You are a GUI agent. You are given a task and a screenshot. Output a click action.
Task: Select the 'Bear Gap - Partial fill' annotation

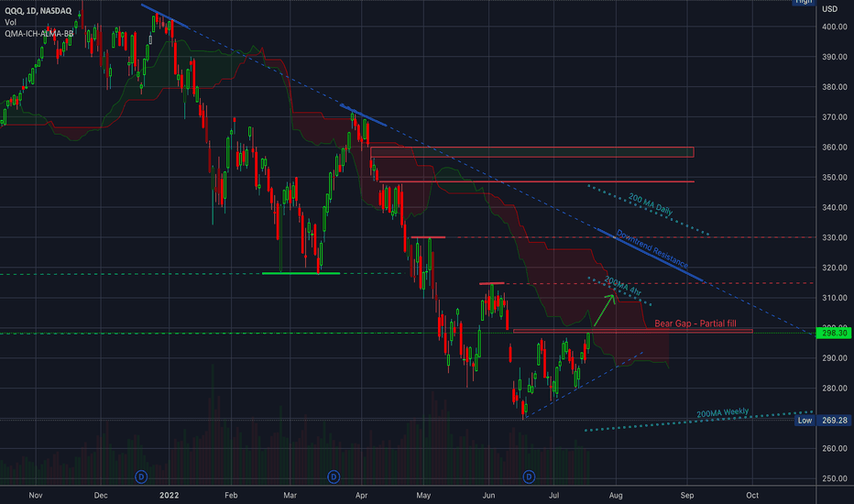point(695,323)
